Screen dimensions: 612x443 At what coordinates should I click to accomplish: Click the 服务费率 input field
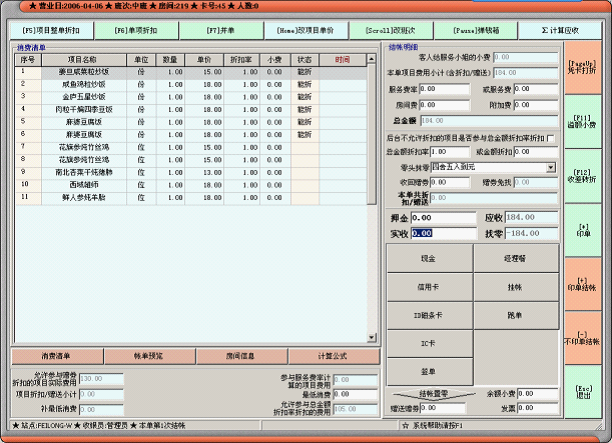(x=445, y=89)
